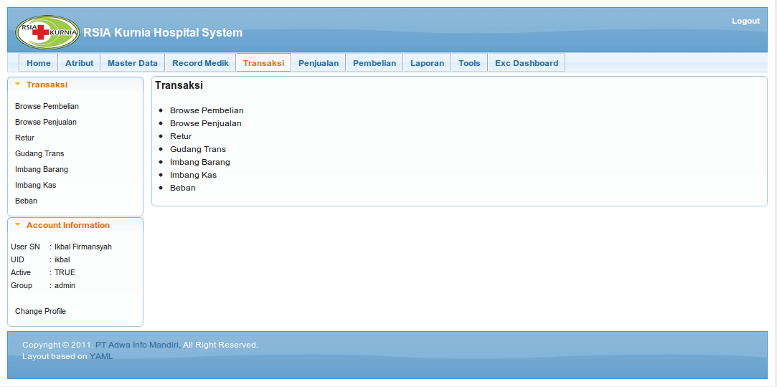Open Change Profile link
Image resolution: width=777 pixels, height=387 pixels.
pyautogui.click(x=41, y=311)
